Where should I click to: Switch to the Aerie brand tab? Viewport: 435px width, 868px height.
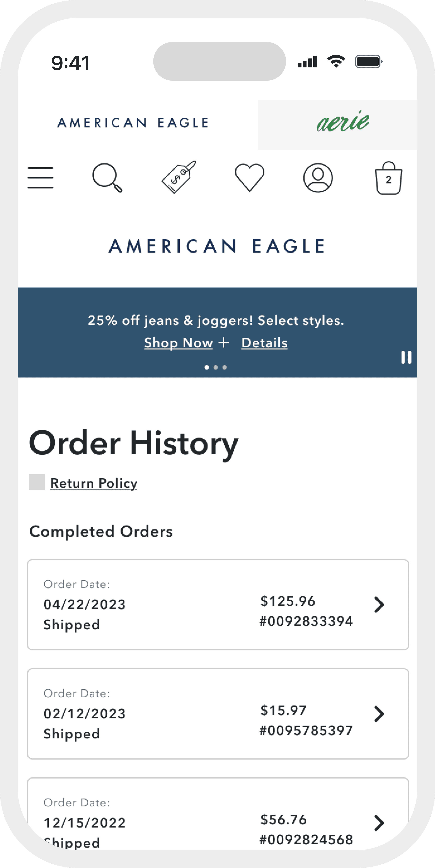tap(337, 125)
